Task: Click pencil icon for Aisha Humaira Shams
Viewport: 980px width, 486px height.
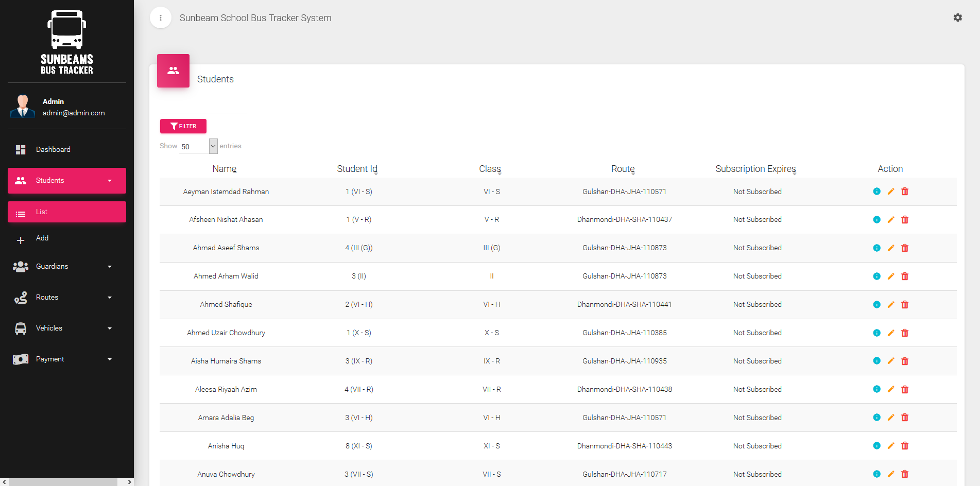Action: [890, 361]
